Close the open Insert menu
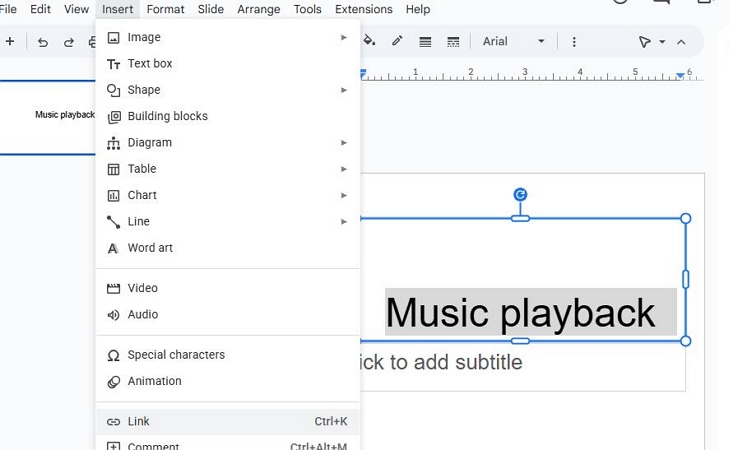This screenshot has width=730, height=450. pos(117,9)
